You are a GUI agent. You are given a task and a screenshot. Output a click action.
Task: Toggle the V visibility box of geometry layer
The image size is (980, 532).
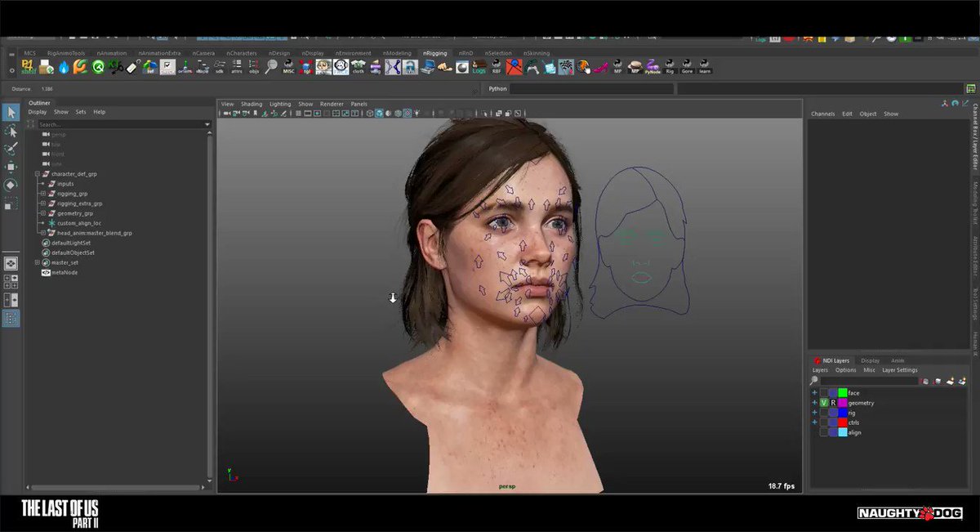pos(824,403)
